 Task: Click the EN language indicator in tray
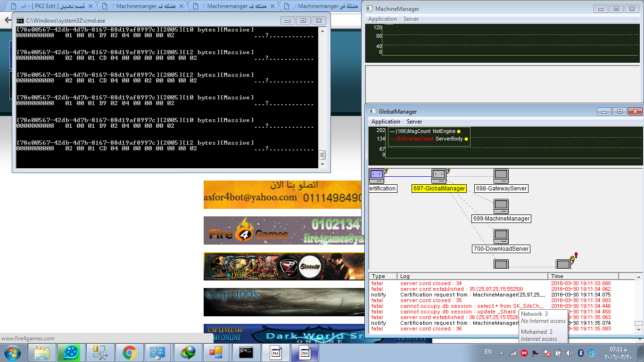488,352
